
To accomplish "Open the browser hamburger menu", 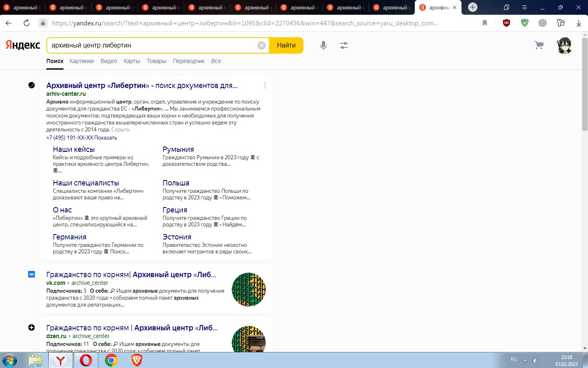I will tap(525, 7).
